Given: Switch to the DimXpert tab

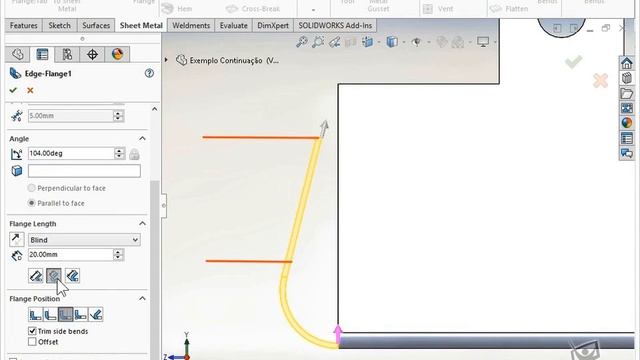Looking at the screenshot, I should 273,25.
